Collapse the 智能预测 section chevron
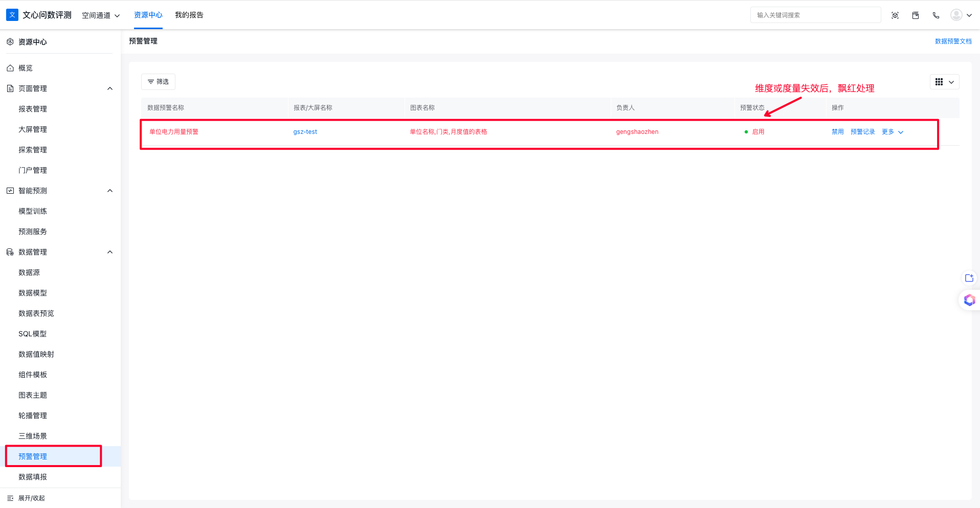This screenshot has height=508, width=980. [x=109, y=191]
